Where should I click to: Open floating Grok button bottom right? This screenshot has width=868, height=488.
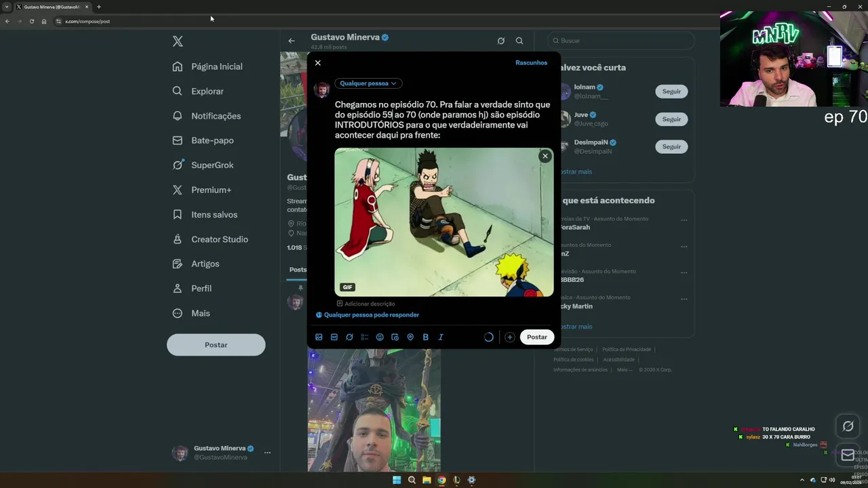(848, 426)
